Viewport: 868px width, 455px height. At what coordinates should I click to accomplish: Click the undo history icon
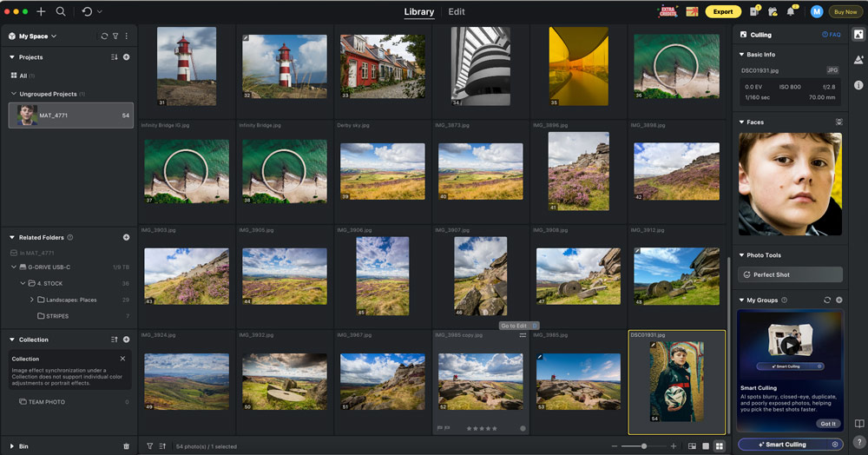tap(87, 11)
